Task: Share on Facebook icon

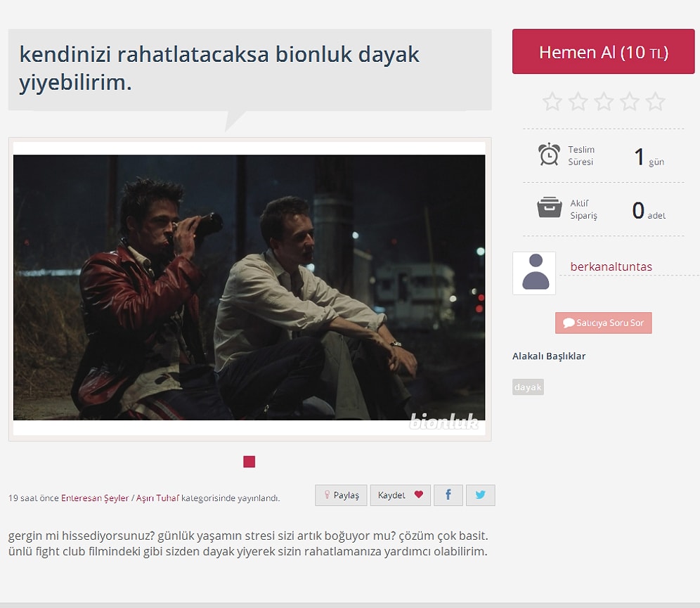Action: (x=448, y=495)
